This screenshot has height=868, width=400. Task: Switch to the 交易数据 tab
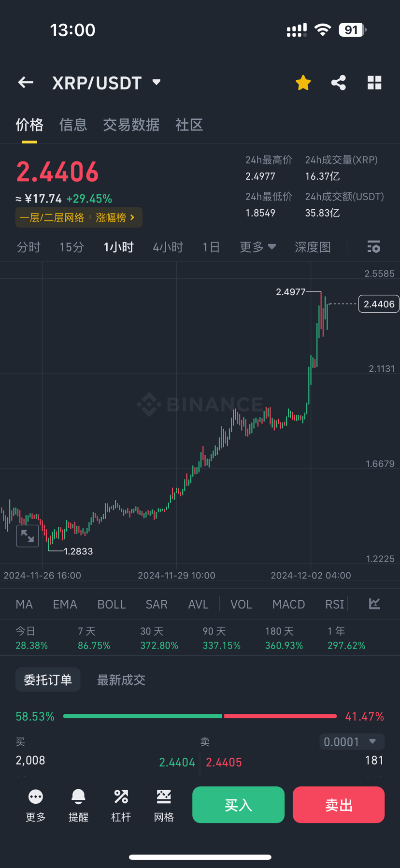[131, 125]
